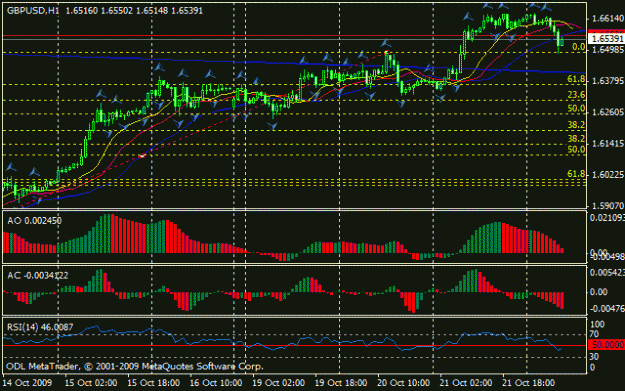
Task: Click the RSI scale value 70
Action: [594, 334]
